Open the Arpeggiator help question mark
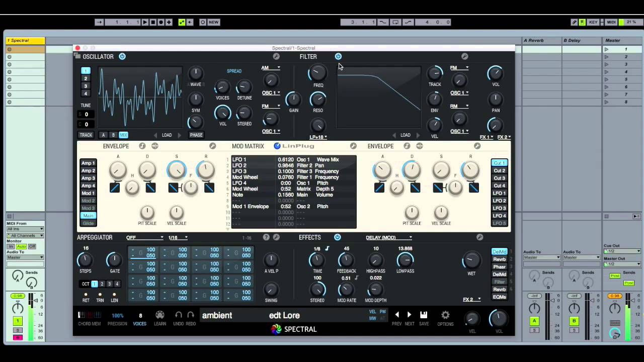644x362 pixels. click(x=266, y=237)
